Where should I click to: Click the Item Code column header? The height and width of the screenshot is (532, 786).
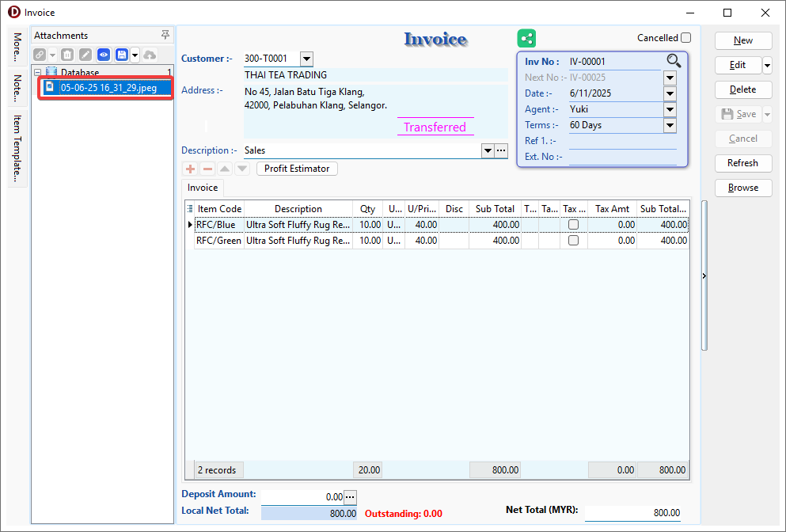coord(219,208)
